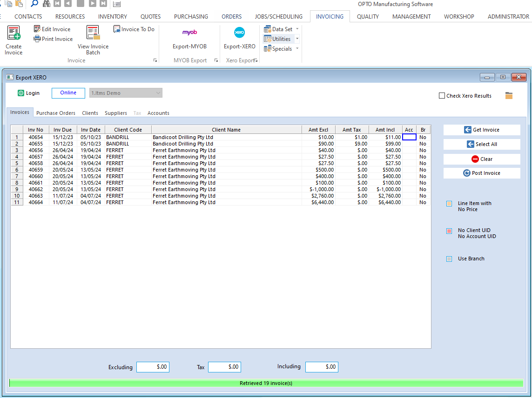The width and height of the screenshot is (532, 398).
Task: Click the BANDRILL client code for invoice 40655
Action: click(128, 144)
